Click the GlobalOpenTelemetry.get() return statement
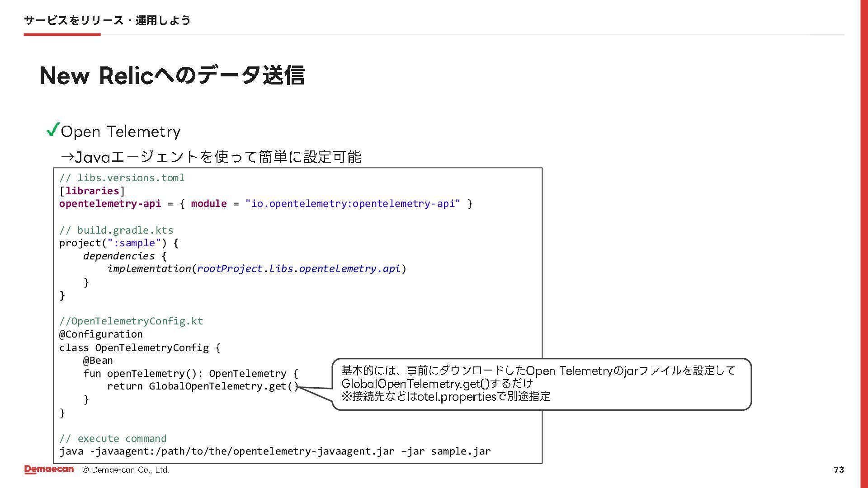Screen dimensions: 868x488 (x=203, y=386)
